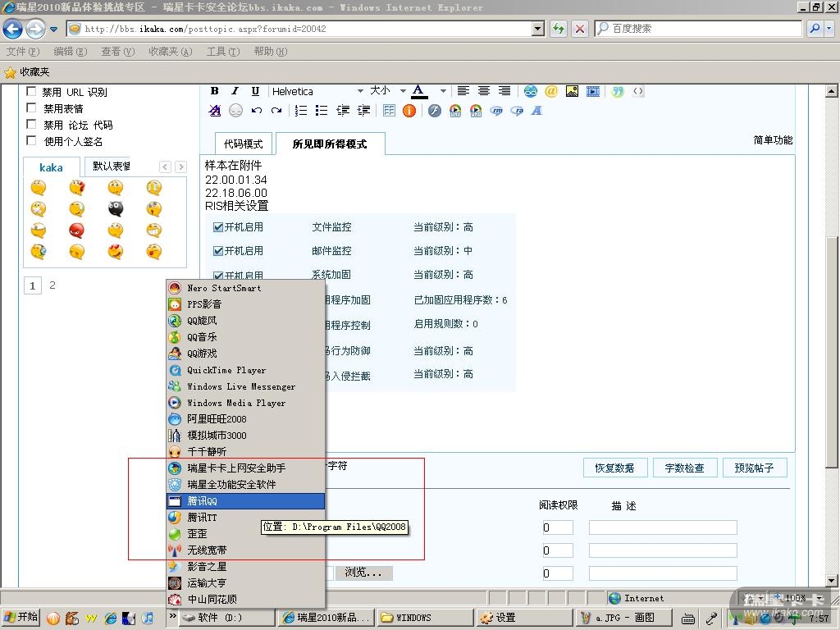The height and width of the screenshot is (630, 840).
Task: Click the Flash insert icon
Action: (x=435, y=111)
